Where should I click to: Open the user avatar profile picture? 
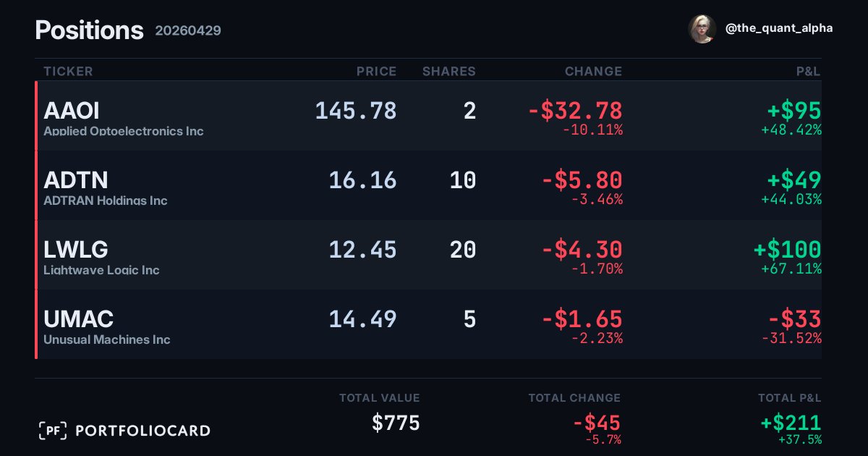702,29
